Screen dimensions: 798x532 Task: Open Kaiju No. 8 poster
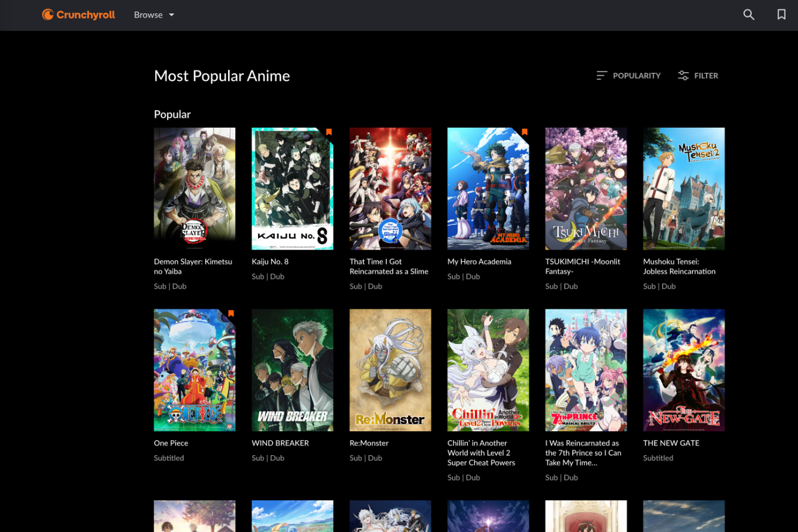(293, 189)
